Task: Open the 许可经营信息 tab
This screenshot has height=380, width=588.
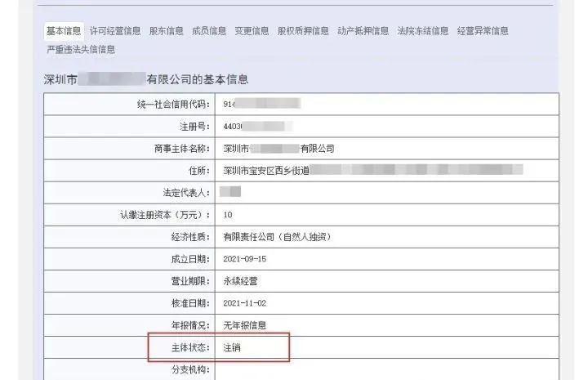Action: pyautogui.click(x=115, y=31)
